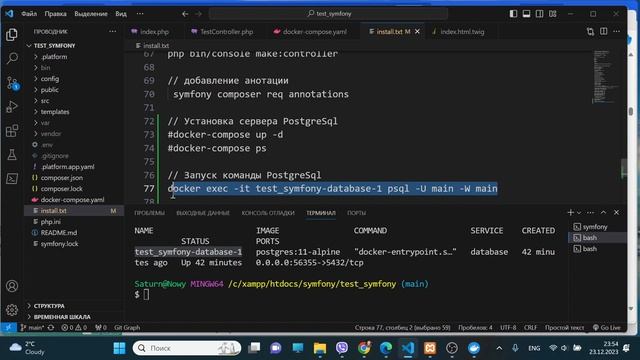Viewport: 640px width, 360px height.
Task: Toggle the primary sidebar layout icon
Action: tap(513, 14)
